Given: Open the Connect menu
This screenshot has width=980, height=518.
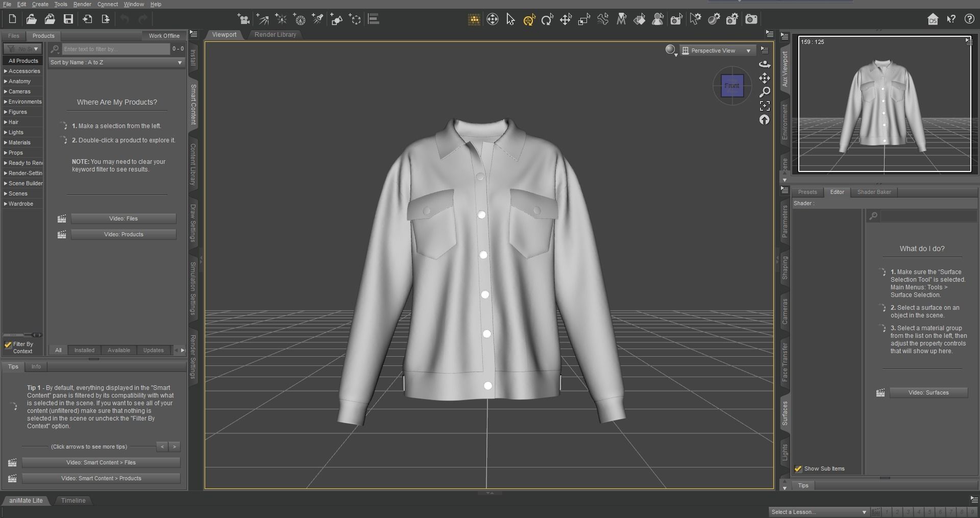Looking at the screenshot, I should (x=108, y=4).
